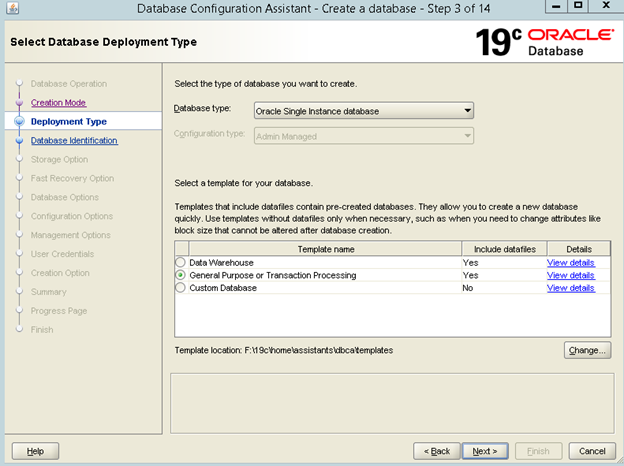Click the Finish step label in sidebar

pos(42,330)
